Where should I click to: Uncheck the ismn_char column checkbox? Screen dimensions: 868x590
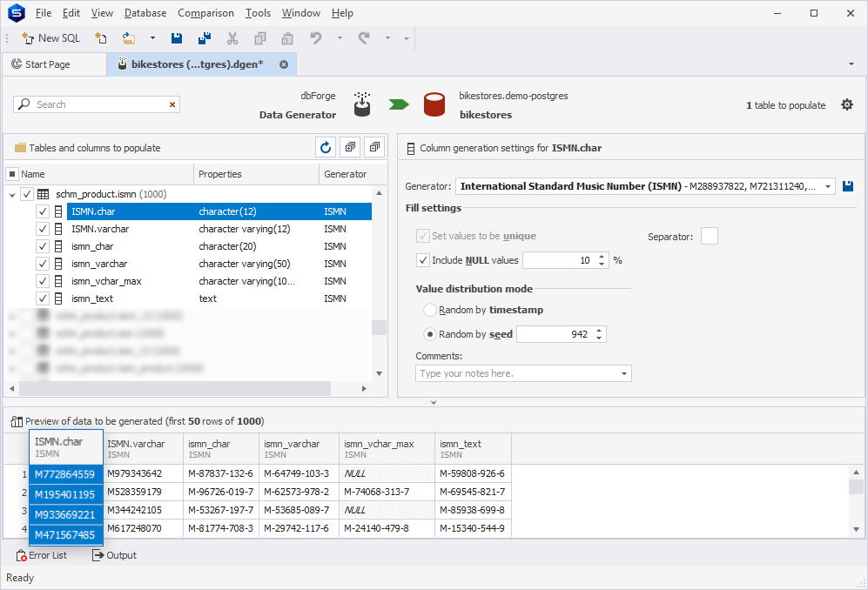(x=43, y=246)
